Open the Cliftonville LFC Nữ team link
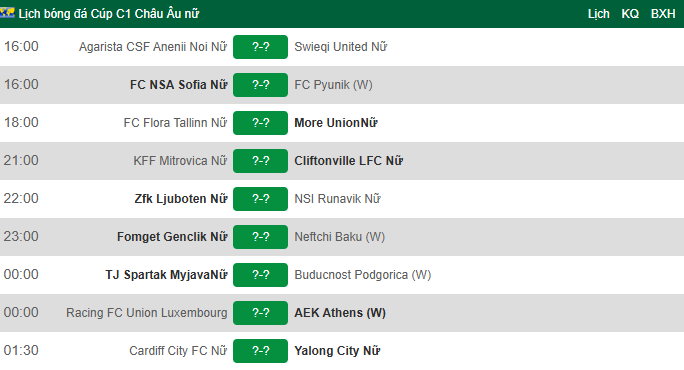The width and height of the screenshot is (684, 370). click(x=349, y=161)
